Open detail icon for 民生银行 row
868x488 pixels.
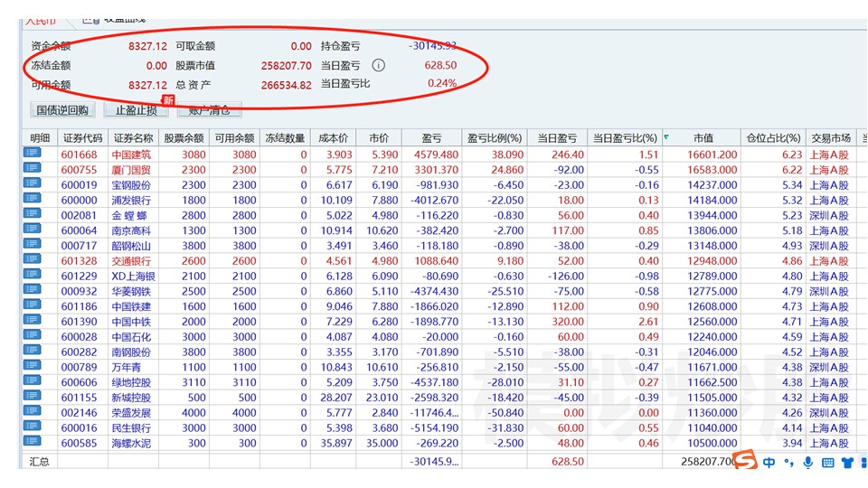(33, 427)
